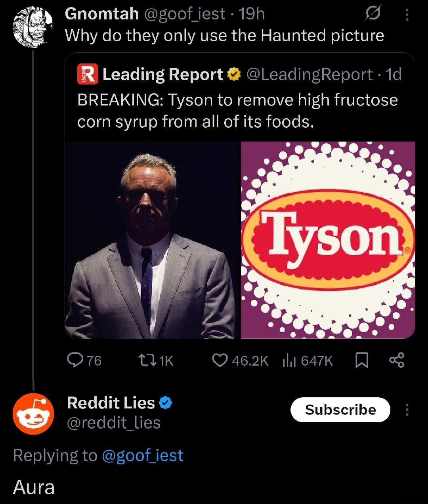The image size is (428, 504).
Task: Open more options beside the Subscribe button
Action: coord(407,410)
